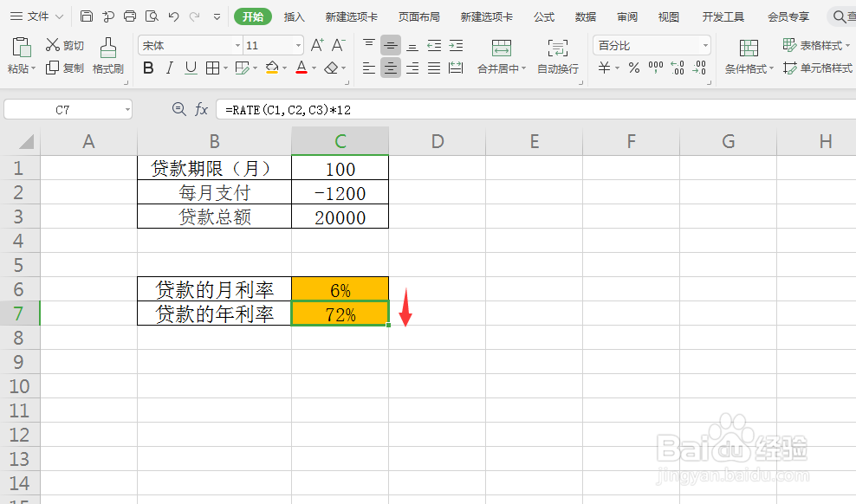The image size is (856, 504).
Task: Align text left
Action: 369,68
